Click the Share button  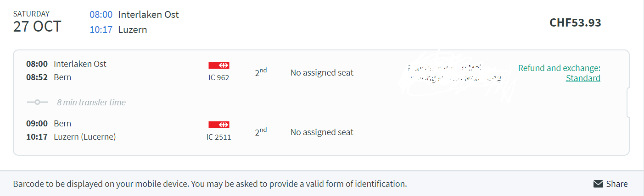tap(610, 184)
